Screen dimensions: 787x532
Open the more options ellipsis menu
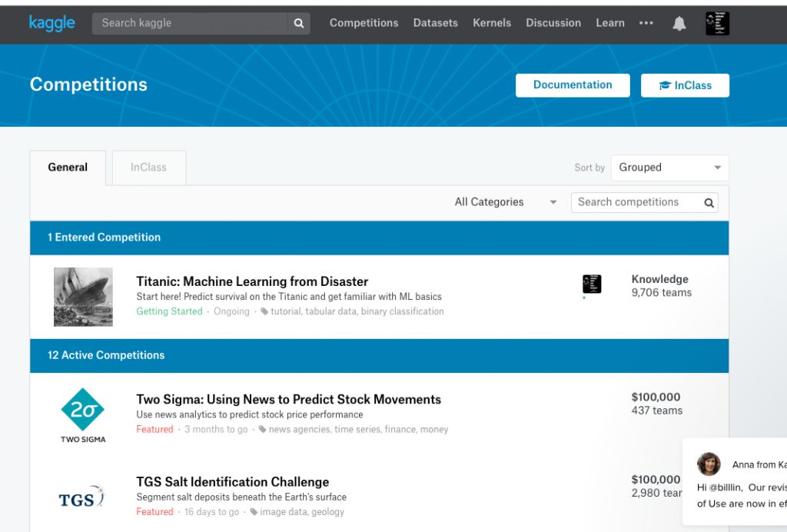click(646, 23)
